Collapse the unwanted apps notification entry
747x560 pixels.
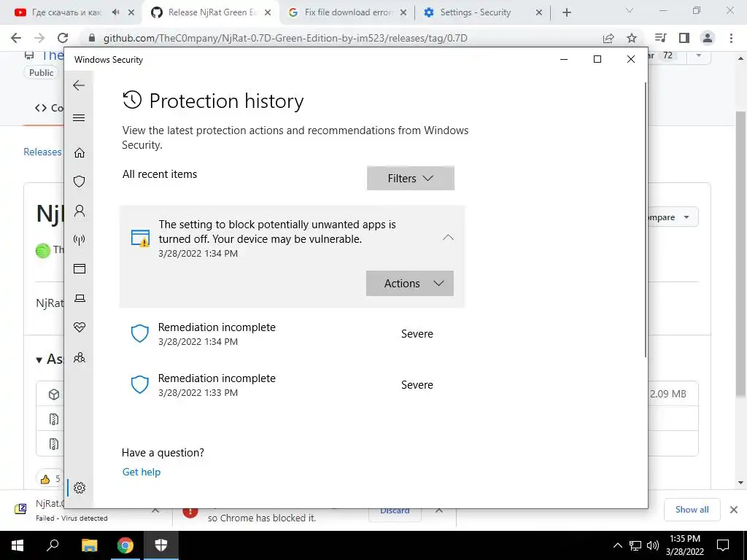(x=448, y=237)
